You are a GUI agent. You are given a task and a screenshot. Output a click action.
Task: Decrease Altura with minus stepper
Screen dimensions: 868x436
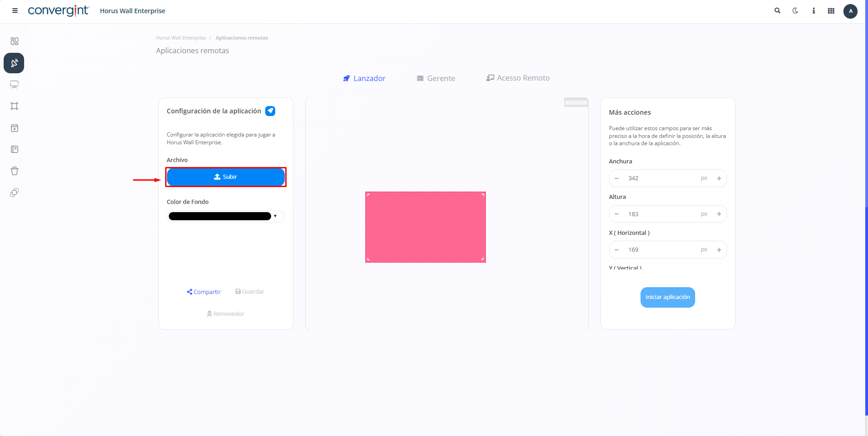pos(617,214)
